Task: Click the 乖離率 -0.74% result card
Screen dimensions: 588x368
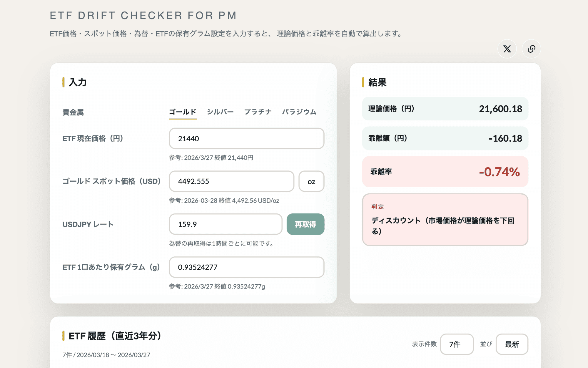Action: pyautogui.click(x=445, y=172)
